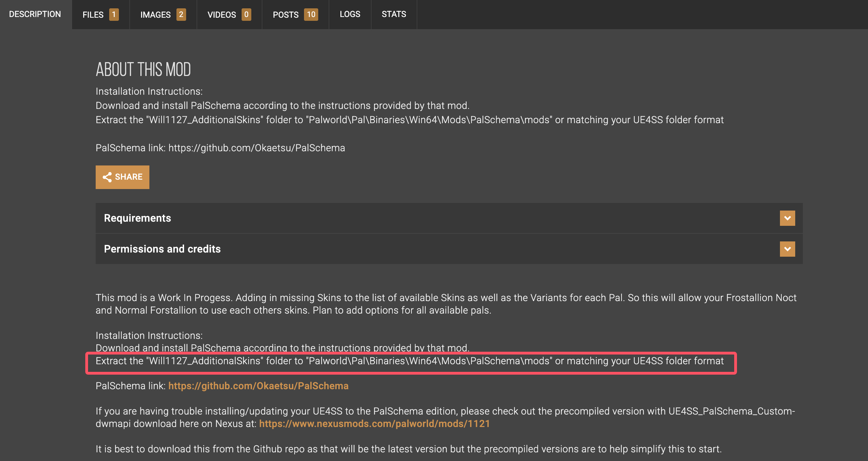
Task: Open the Files tab
Action: click(x=93, y=15)
